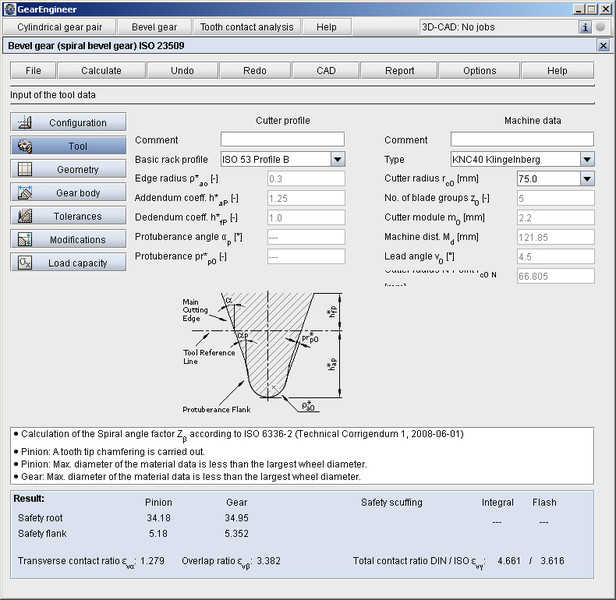Open the Configuration section in the sidebar
616x600 pixels.
tap(69, 122)
